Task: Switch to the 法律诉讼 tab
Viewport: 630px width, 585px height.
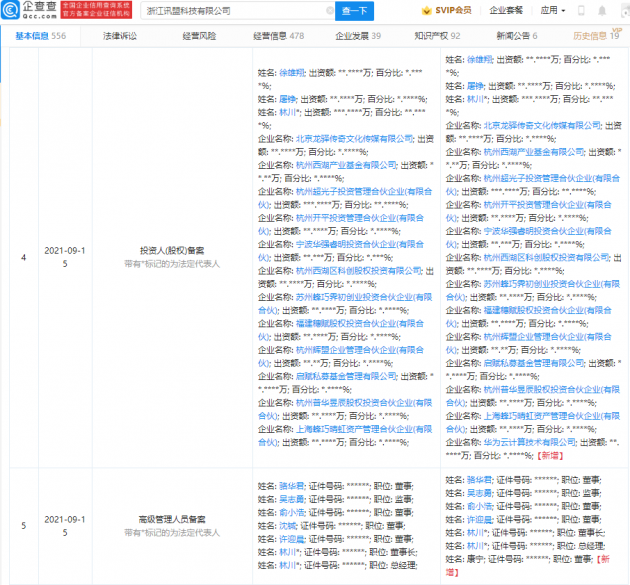Action: click(x=120, y=35)
